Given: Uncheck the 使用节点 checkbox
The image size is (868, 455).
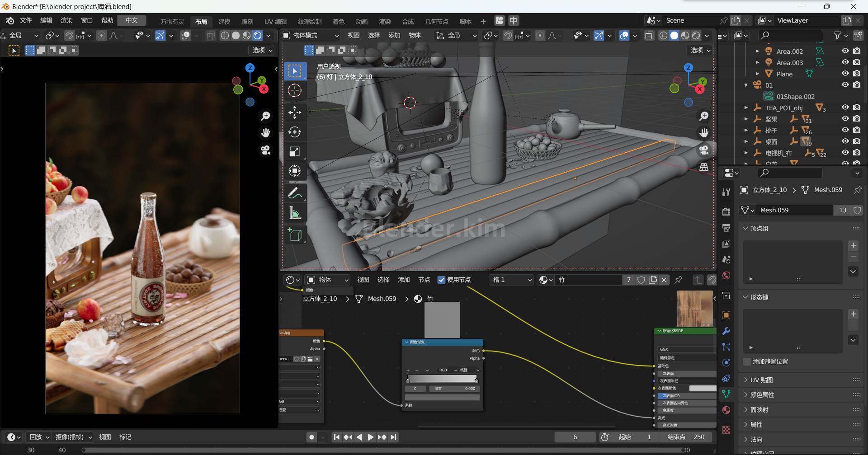Looking at the screenshot, I should coord(442,280).
